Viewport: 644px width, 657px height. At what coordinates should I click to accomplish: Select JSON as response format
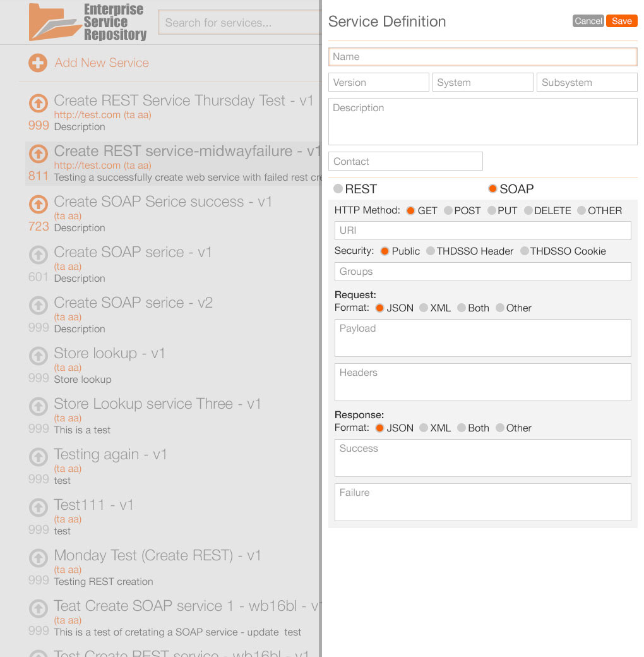[x=379, y=428]
